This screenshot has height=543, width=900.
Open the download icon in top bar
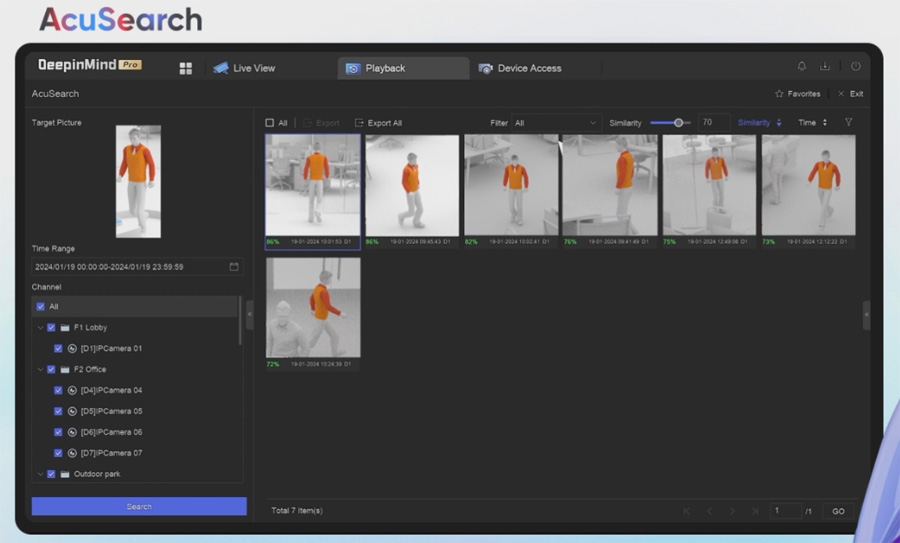(825, 67)
